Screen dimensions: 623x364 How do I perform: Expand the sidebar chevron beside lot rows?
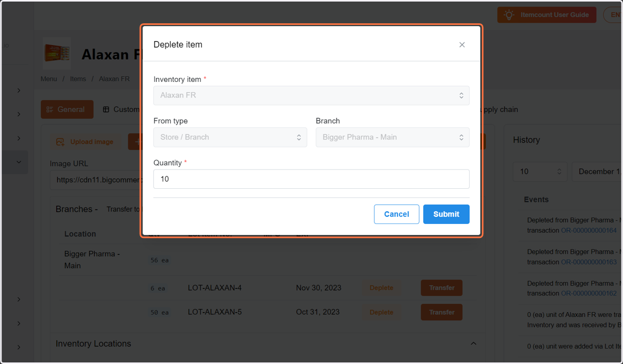click(19, 299)
